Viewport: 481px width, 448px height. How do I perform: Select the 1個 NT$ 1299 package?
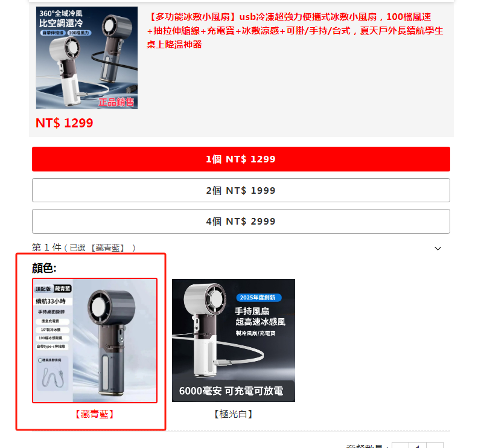coord(241,159)
